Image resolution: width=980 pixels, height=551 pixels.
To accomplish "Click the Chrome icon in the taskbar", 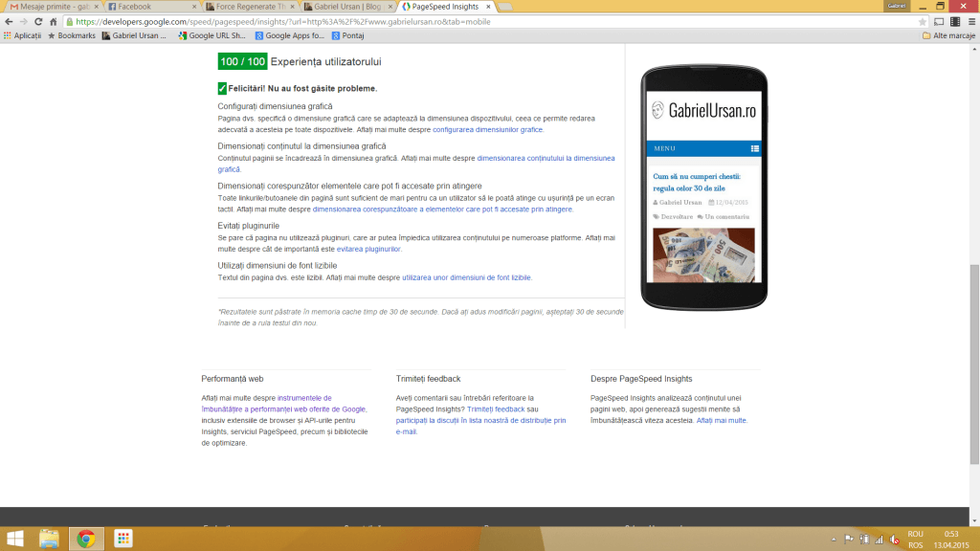I will tap(86, 539).
